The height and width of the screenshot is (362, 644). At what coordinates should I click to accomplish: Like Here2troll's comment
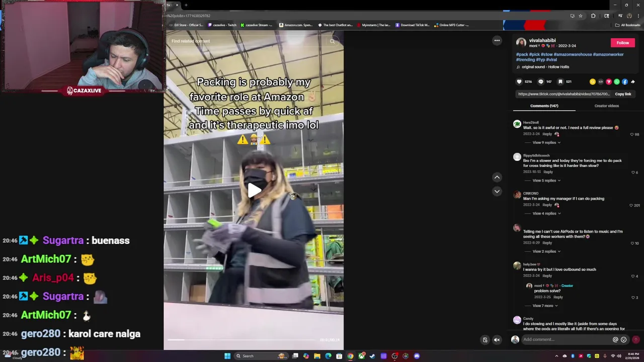point(632,134)
